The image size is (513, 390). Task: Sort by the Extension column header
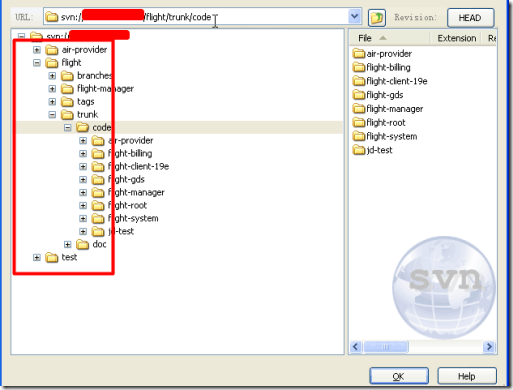[456, 38]
